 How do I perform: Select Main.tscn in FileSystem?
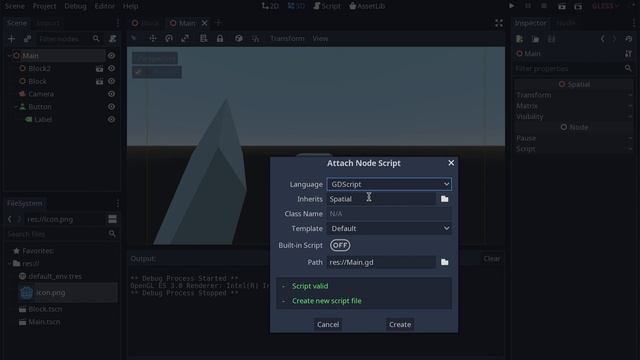coord(44,322)
